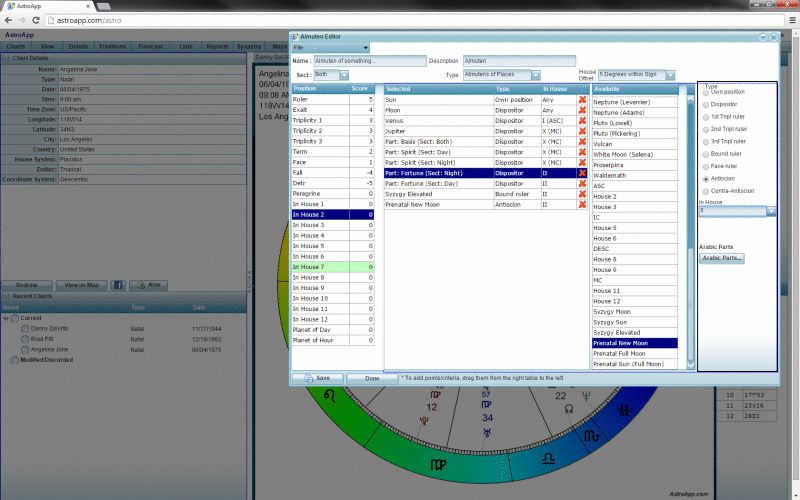The height and width of the screenshot is (500, 800).
Task: Open the House Offset dropdown
Action: click(x=670, y=75)
